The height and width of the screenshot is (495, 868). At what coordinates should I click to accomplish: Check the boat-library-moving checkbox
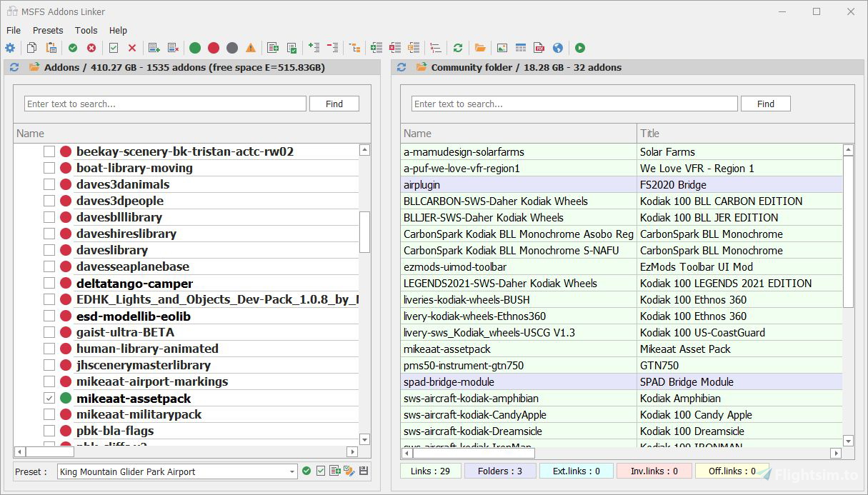coord(49,168)
